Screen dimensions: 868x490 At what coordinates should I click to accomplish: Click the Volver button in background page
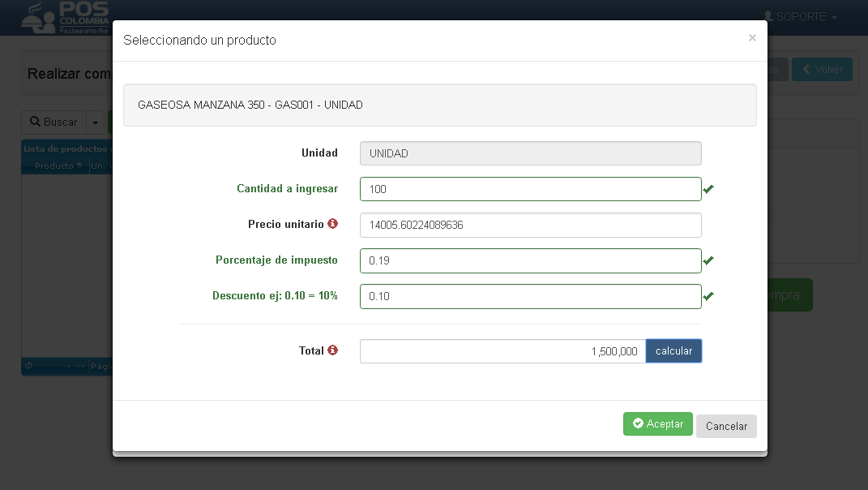pos(822,69)
